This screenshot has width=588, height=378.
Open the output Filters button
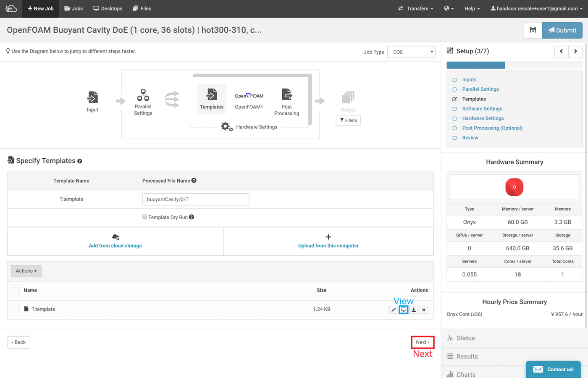pyautogui.click(x=348, y=121)
